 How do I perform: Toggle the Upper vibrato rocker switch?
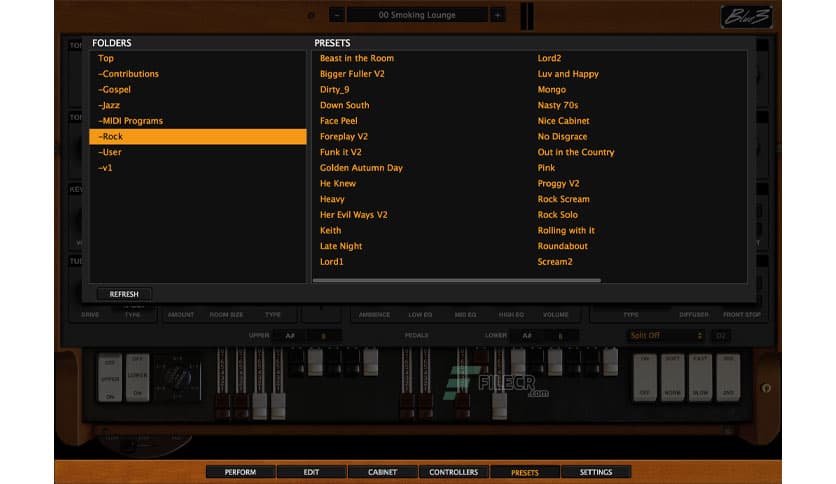click(110, 378)
